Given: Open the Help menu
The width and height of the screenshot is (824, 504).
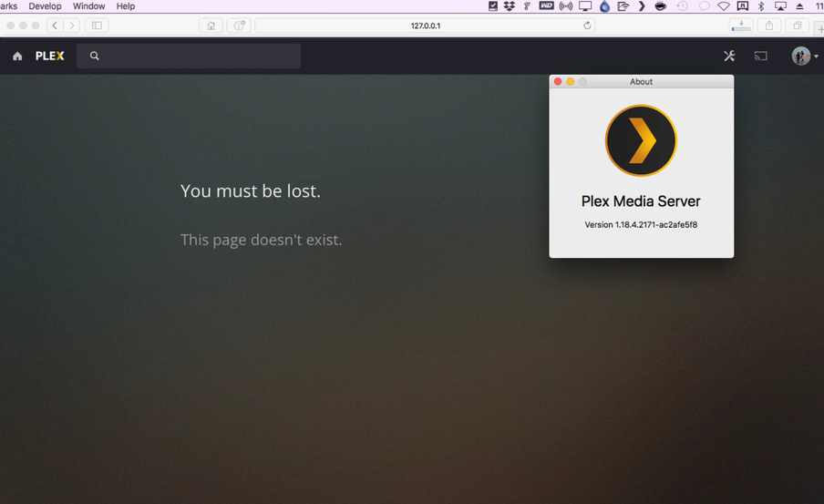Looking at the screenshot, I should point(126,6).
